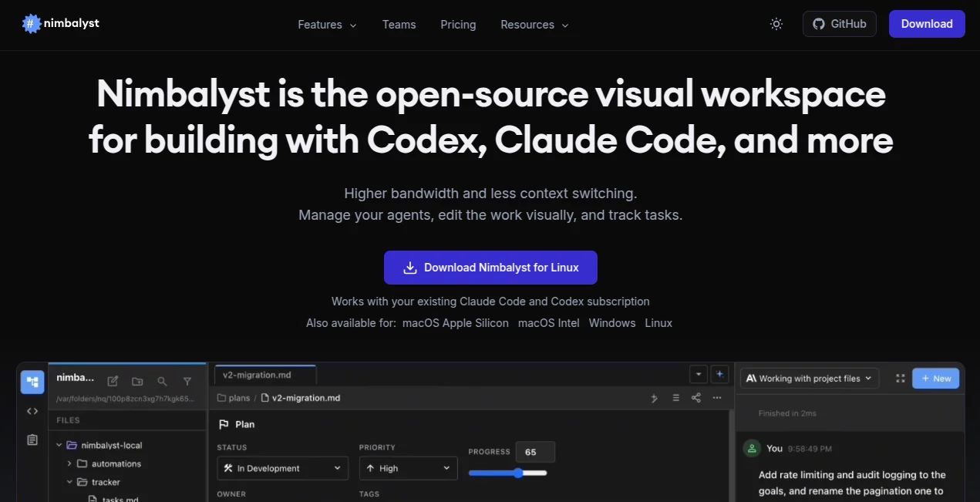
Task: Open the GitHub link button
Action: click(840, 24)
